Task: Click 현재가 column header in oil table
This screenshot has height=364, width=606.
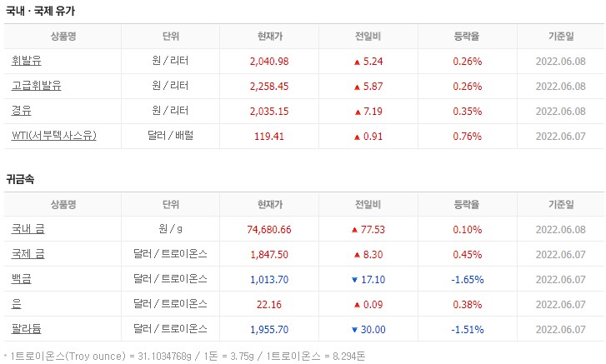Action: click(x=270, y=37)
